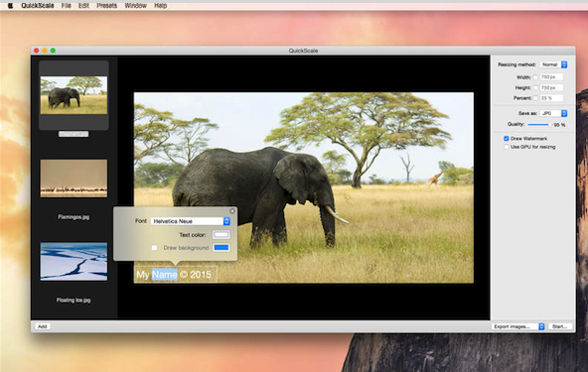Open the blue background color swatch
Screen dimensions: 588x372
pos(221,248)
